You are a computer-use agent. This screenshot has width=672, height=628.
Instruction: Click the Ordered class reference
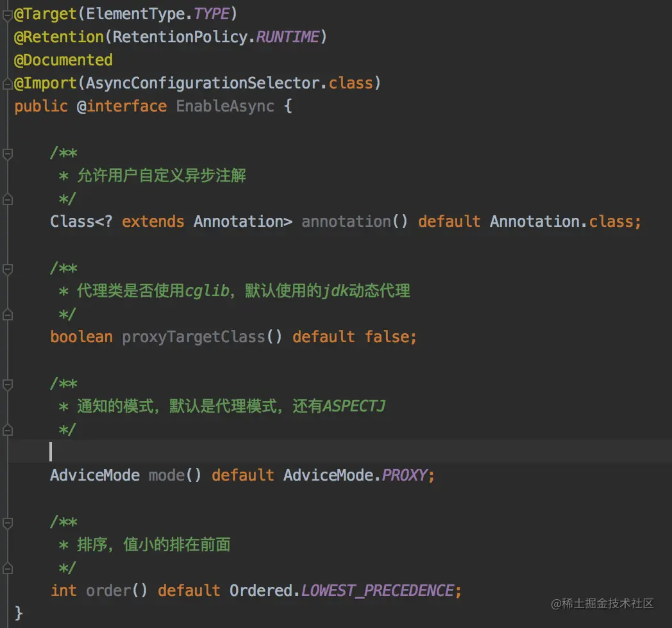(260, 591)
